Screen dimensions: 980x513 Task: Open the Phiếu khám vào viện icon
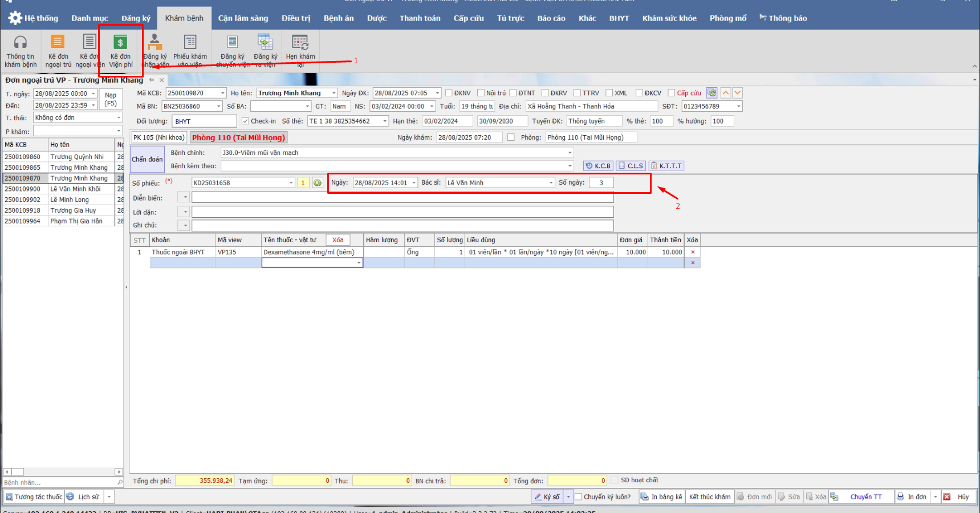pyautogui.click(x=190, y=43)
